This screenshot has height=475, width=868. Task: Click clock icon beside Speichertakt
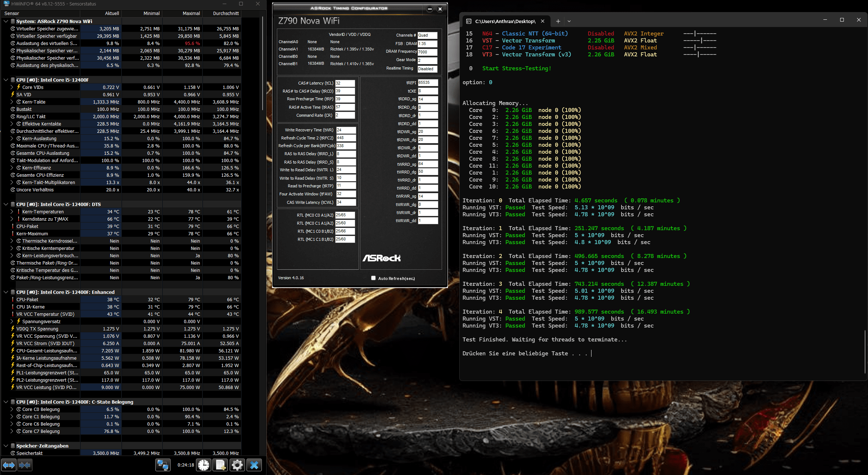point(13,453)
